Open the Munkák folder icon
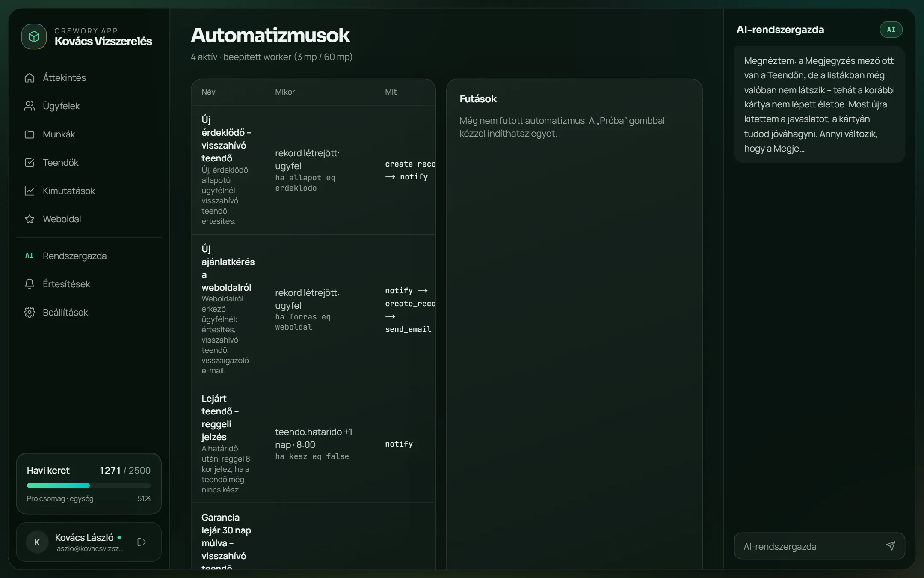 click(x=30, y=134)
